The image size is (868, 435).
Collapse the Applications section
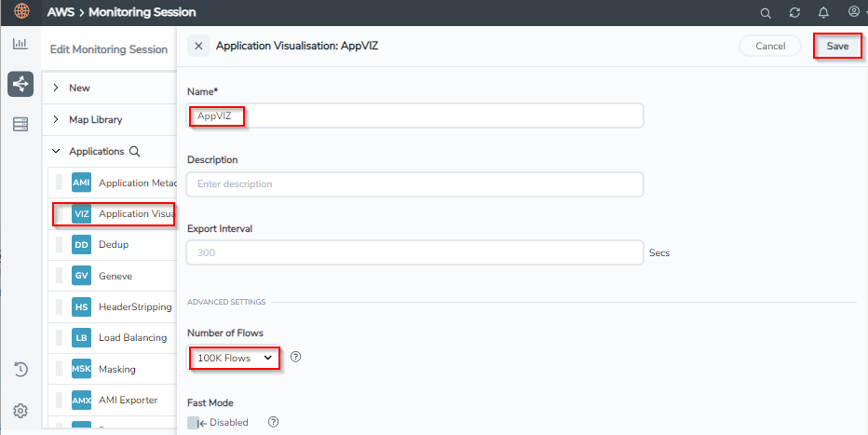tap(56, 151)
